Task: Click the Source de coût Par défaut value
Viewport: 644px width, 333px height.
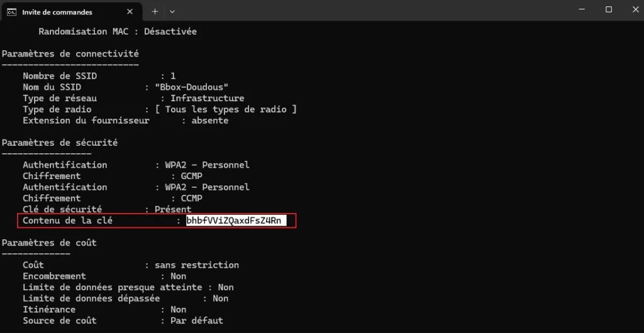Action: click(197, 320)
